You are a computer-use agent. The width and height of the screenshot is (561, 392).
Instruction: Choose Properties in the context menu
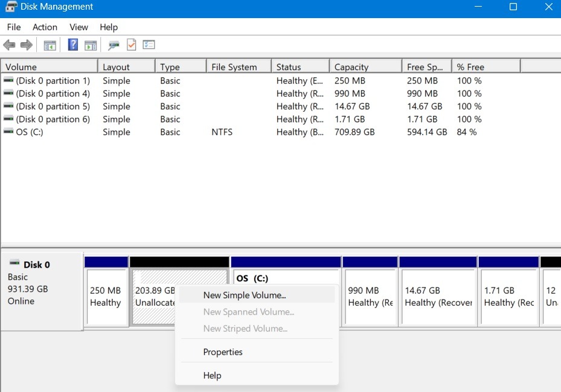(x=223, y=352)
